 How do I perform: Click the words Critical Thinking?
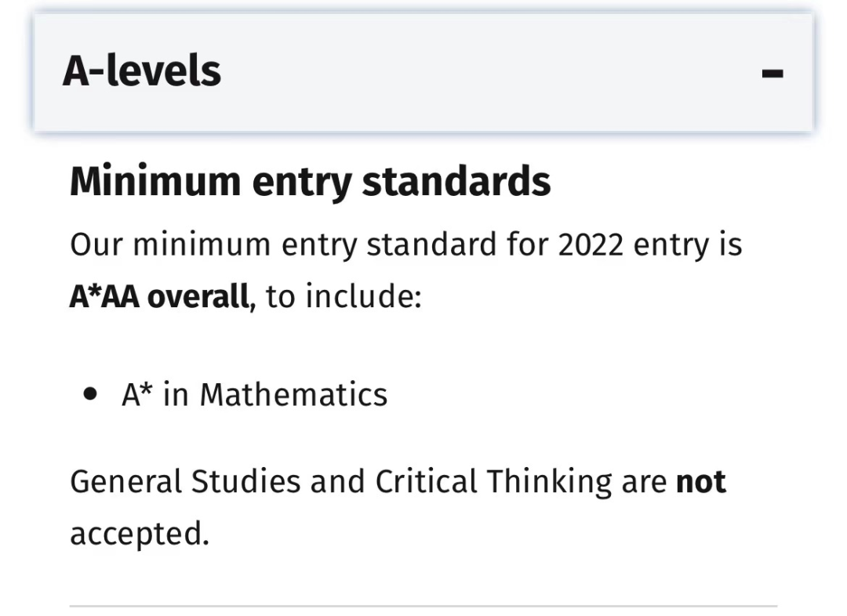[493, 481]
